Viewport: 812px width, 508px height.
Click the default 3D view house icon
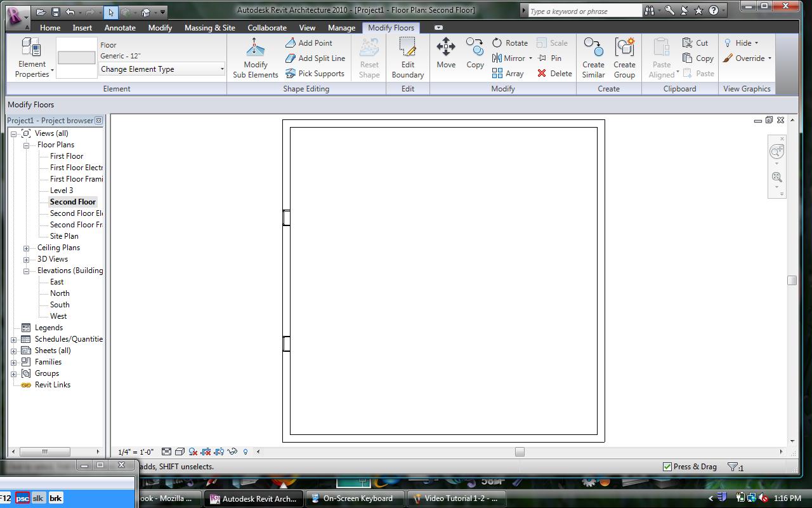coord(146,11)
